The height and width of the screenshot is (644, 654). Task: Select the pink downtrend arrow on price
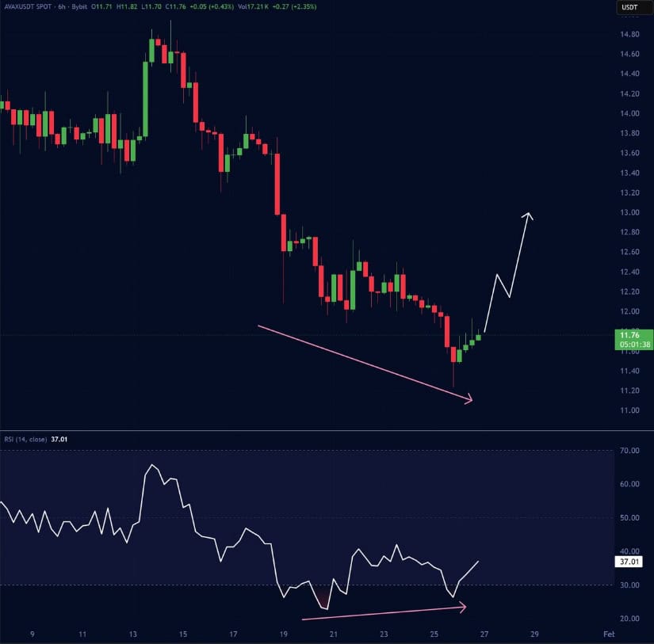pos(365,362)
